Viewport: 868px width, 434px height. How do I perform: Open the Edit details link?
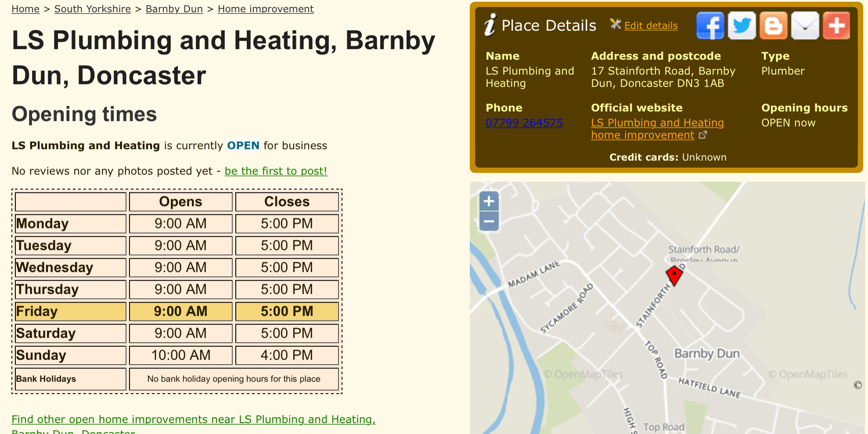651,26
